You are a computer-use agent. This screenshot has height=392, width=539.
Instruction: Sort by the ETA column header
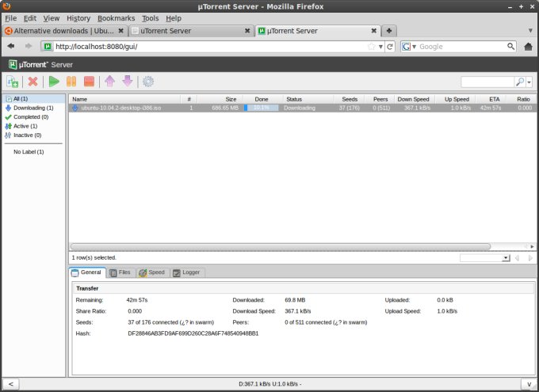pos(491,99)
